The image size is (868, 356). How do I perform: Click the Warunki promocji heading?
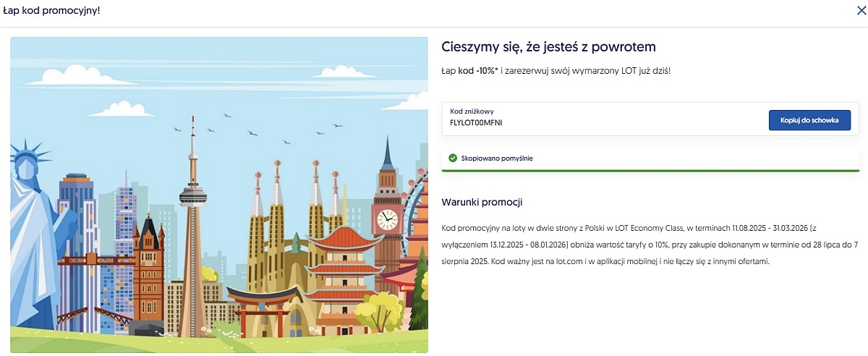(482, 202)
